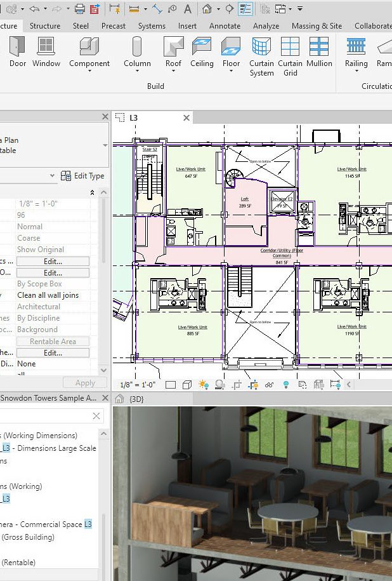Open the Default 3D View house icon
The width and height of the screenshot is (392, 581).
click(207, 9)
